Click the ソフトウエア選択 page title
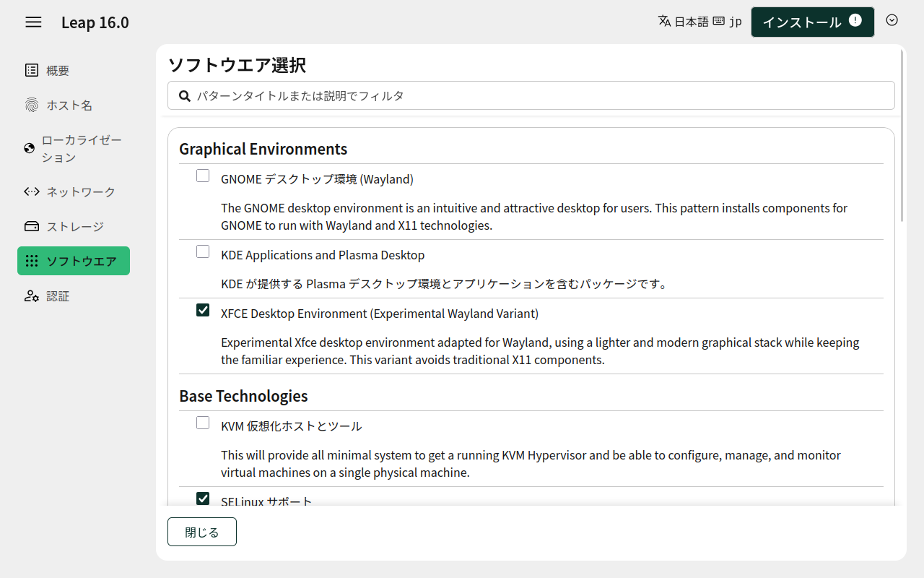The width and height of the screenshot is (924, 578). coord(237,65)
